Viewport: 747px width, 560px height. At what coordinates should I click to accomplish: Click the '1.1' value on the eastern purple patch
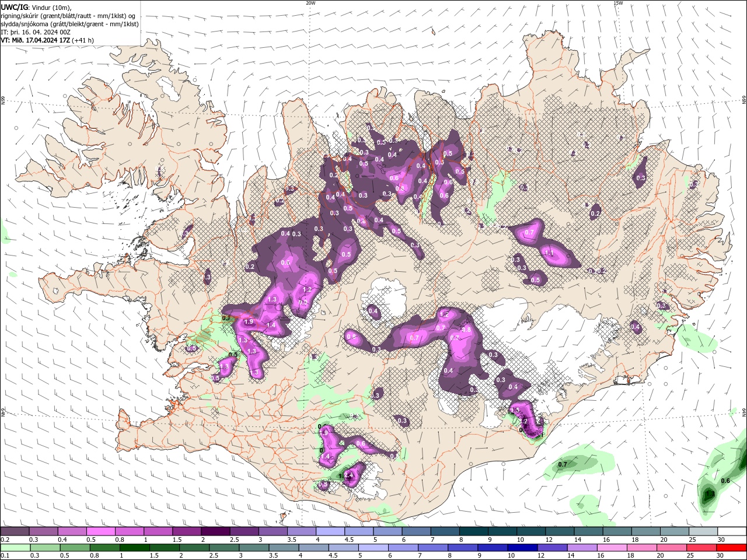point(549,254)
